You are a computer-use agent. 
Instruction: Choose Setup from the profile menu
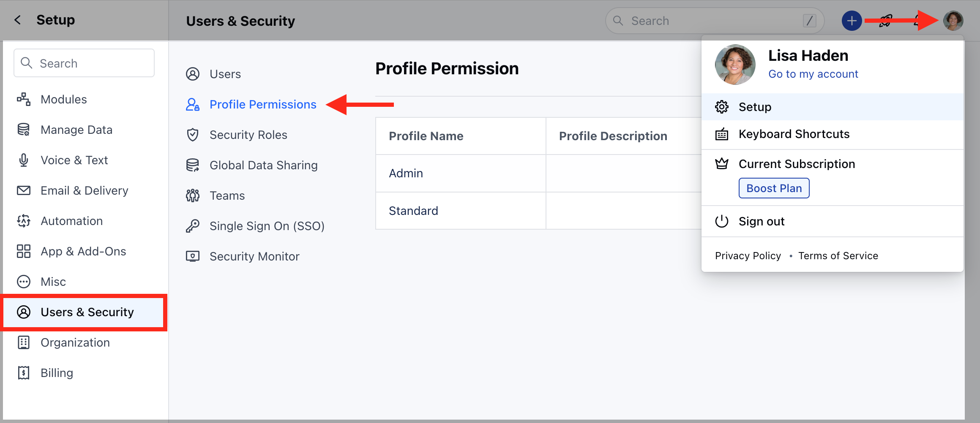click(755, 107)
